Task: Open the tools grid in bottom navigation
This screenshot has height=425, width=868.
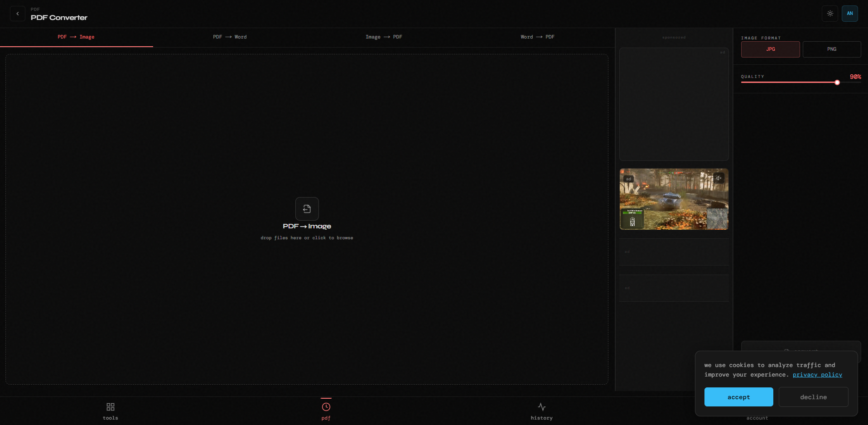Action: click(x=110, y=411)
